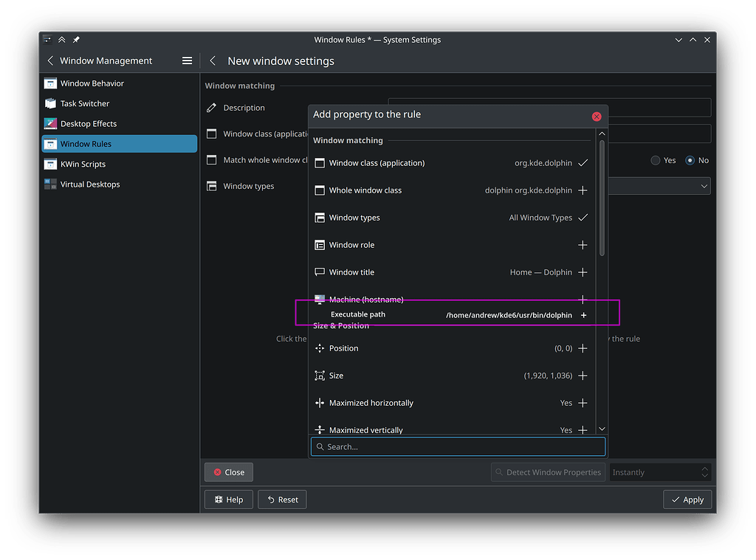Click the pin icon in the title bar

point(76,40)
